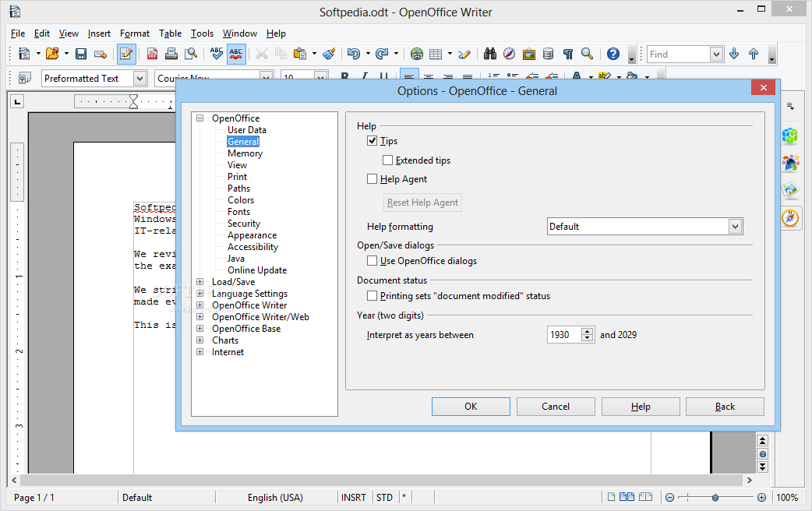Screen dimensions: 812x511
Task: Open Page Preview icon
Action: [x=191, y=54]
